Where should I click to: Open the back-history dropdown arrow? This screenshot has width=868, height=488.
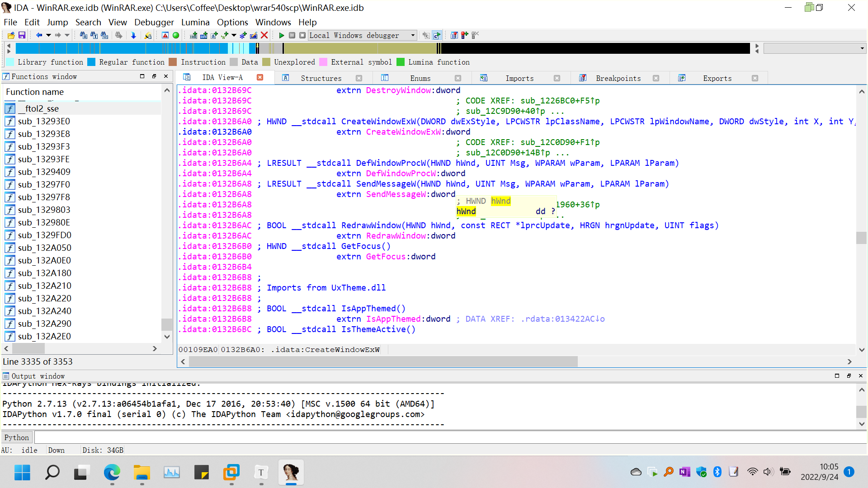click(x=48, y=35)
